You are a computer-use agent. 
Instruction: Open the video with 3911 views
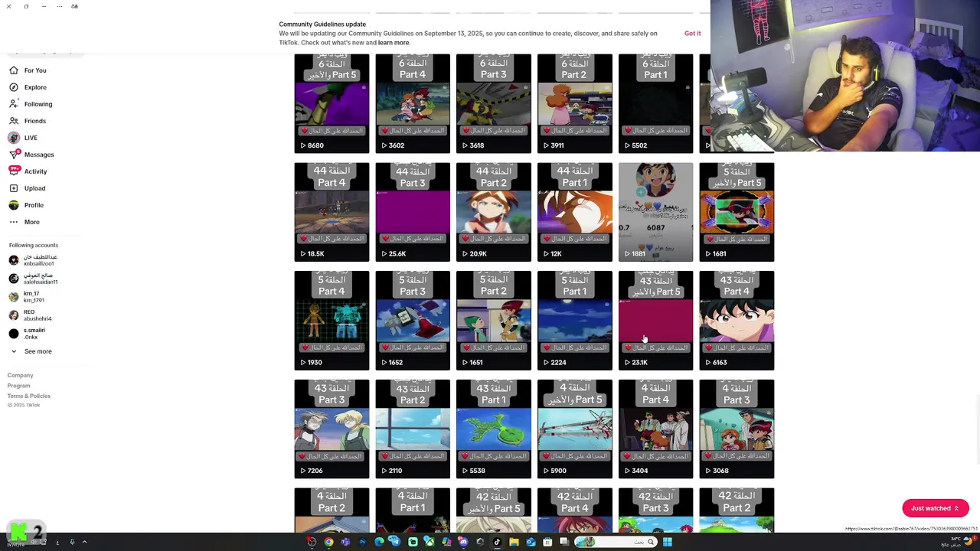[575, 103]
